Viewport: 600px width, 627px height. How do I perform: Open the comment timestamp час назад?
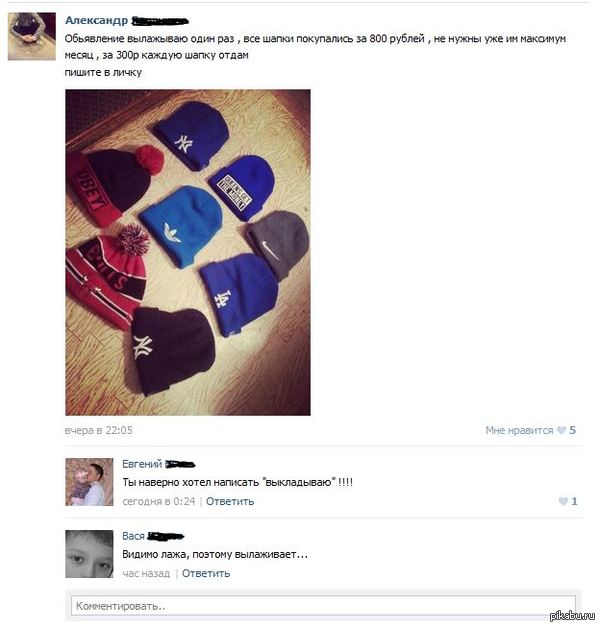pyautogui.click(x=146, y=573)
